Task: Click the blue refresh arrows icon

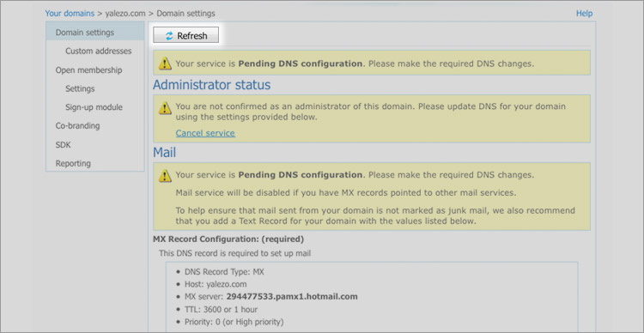Action: click(x=169, y=36)
